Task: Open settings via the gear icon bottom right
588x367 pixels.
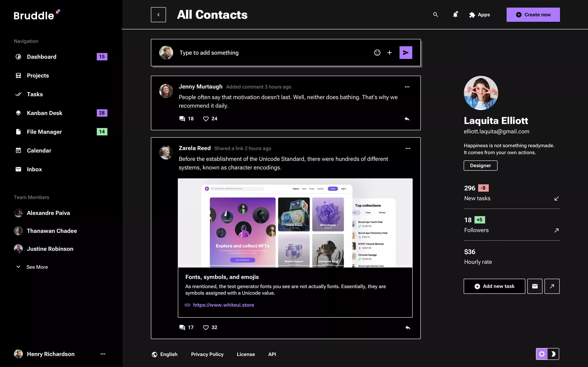Action: point(542,354)
